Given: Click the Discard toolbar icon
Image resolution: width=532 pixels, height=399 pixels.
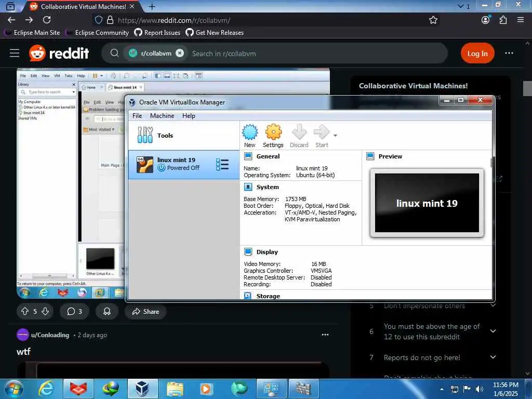Looking at the screenshot, I should [299, 136].
